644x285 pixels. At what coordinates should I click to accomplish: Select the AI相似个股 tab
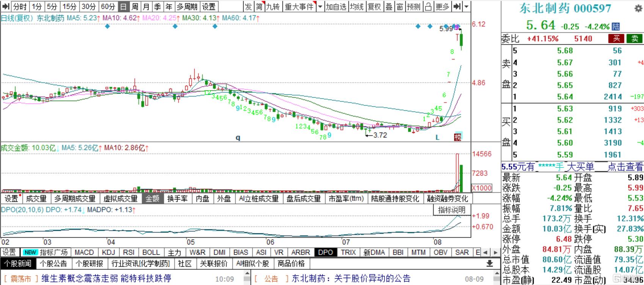(252, 263)
